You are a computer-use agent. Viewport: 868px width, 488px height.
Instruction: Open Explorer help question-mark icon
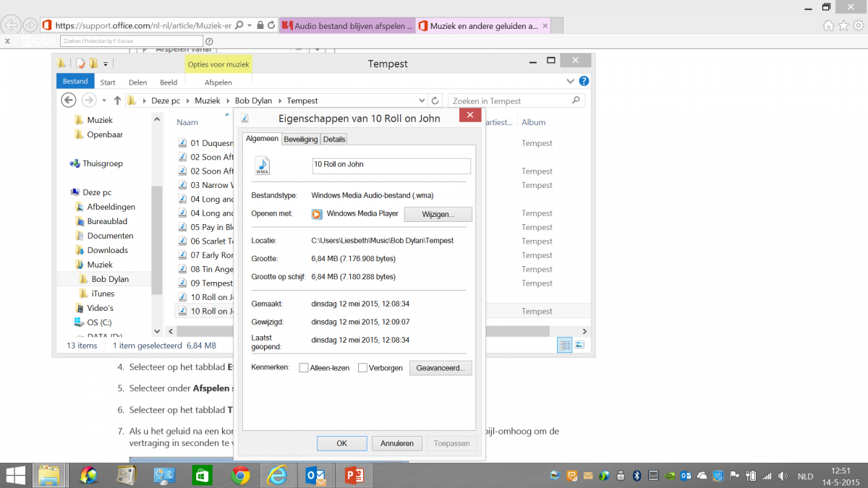(x=584, y=81)
